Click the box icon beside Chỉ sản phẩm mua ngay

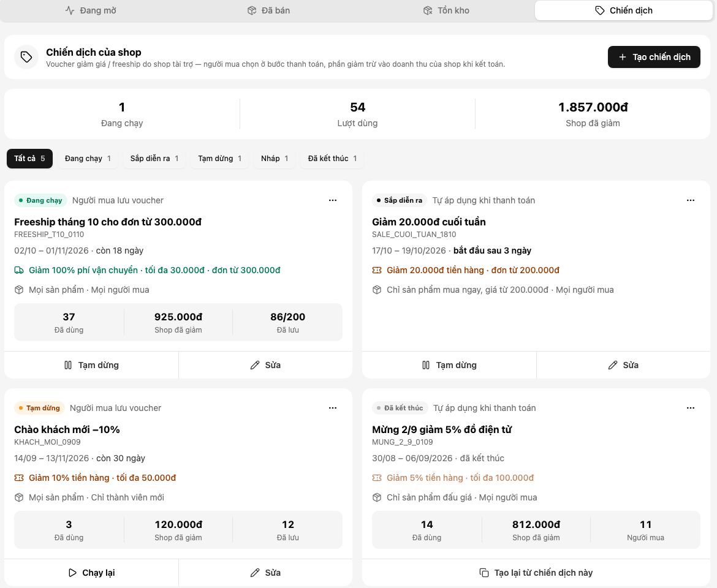(x=377, y=290)
